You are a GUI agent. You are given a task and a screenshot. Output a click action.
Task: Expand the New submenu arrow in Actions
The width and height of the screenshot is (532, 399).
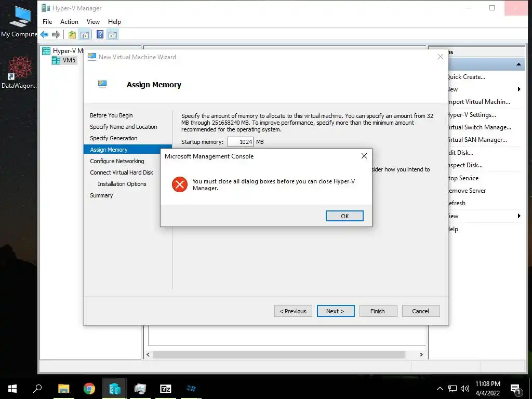[x=519, y=89]
